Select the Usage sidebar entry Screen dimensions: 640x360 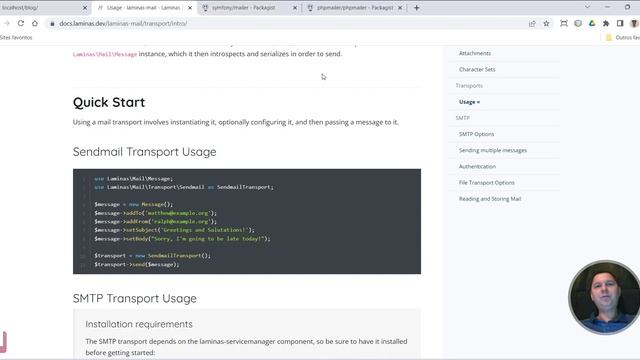click(469, 102)
